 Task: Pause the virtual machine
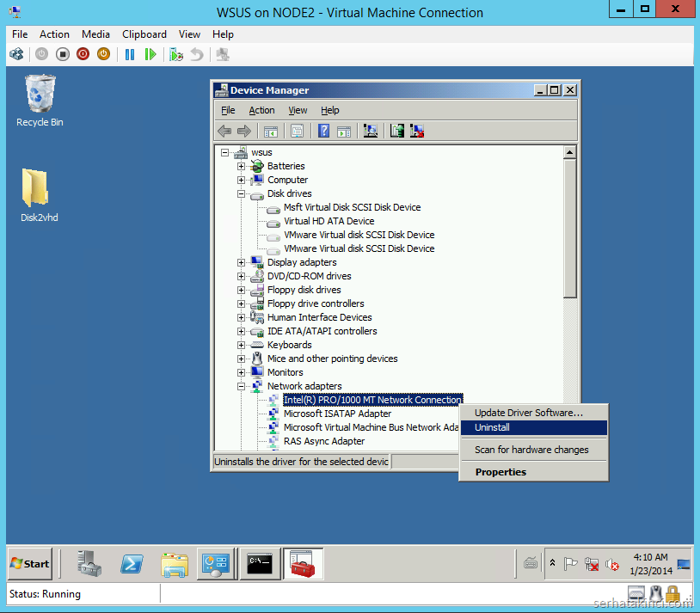coord(130,54)
